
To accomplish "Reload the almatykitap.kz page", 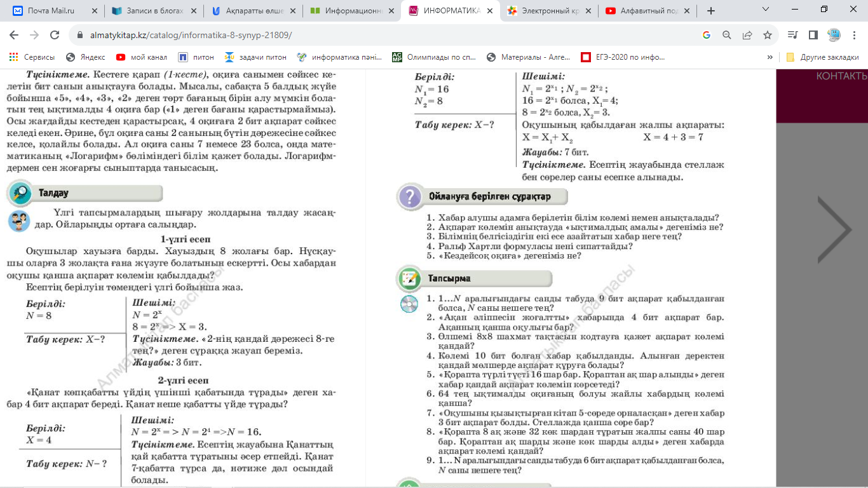I will click(55, 35).
